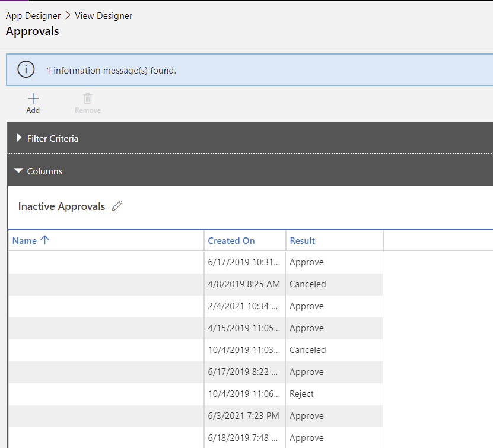493x448 pixels.
Task: Click Canceled in the 4/8/2019 row
Action: click(335, 284)
